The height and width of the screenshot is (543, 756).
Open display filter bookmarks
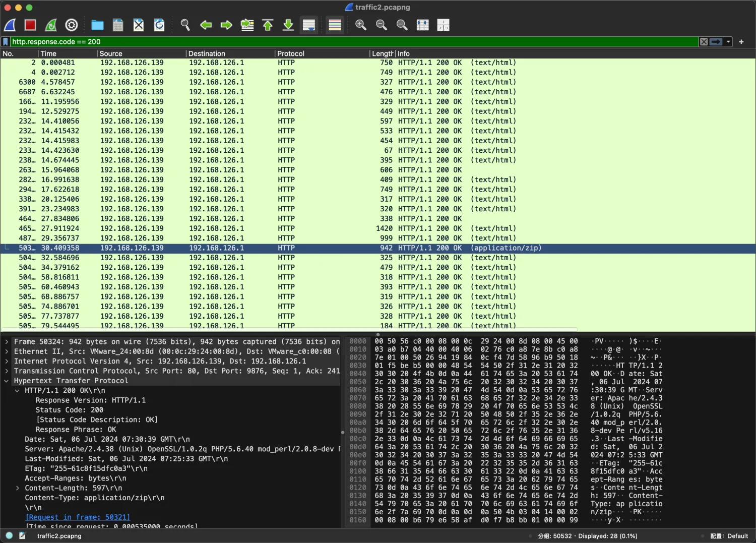6,42
